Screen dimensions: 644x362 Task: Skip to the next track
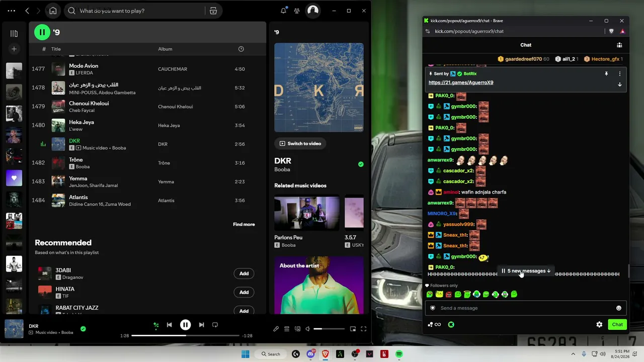201,325
